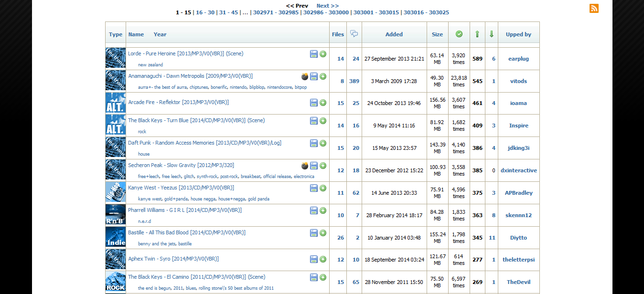Click the green plus icon for Yeezus
The height and width of the screenshot is (294, 644).
click(x=323, y=188)
